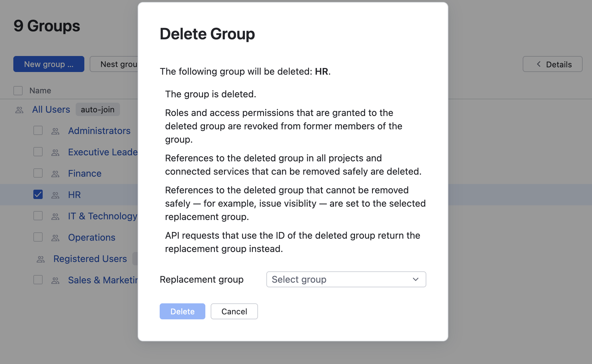The height and width of the screenshot is (364, 592).
Task: Click the group icon beside All Users
Action: [x=19, y=110]
